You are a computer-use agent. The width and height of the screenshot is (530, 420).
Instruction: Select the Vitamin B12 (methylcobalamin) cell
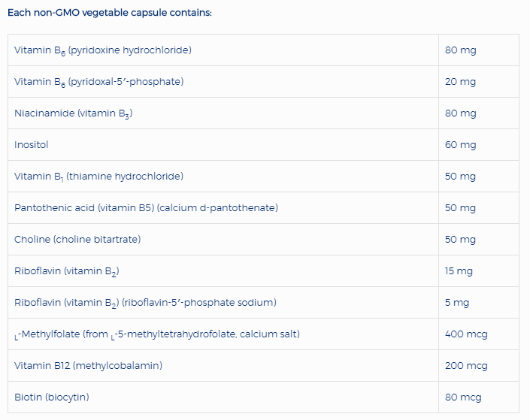coord(88,365)
